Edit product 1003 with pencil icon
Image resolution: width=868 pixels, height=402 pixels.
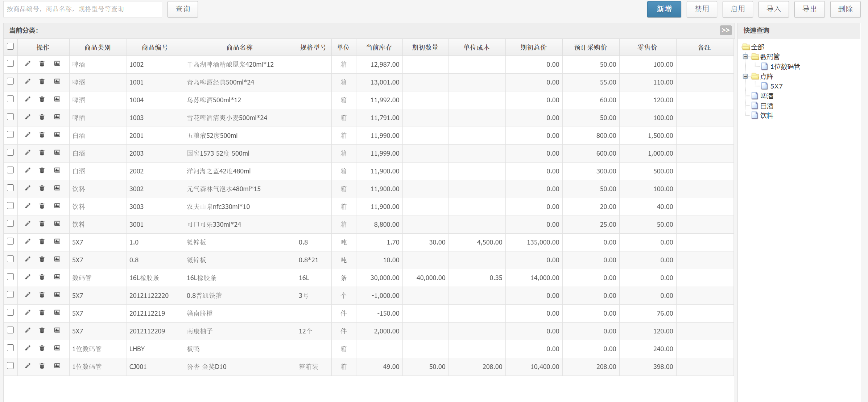[28, 117]
